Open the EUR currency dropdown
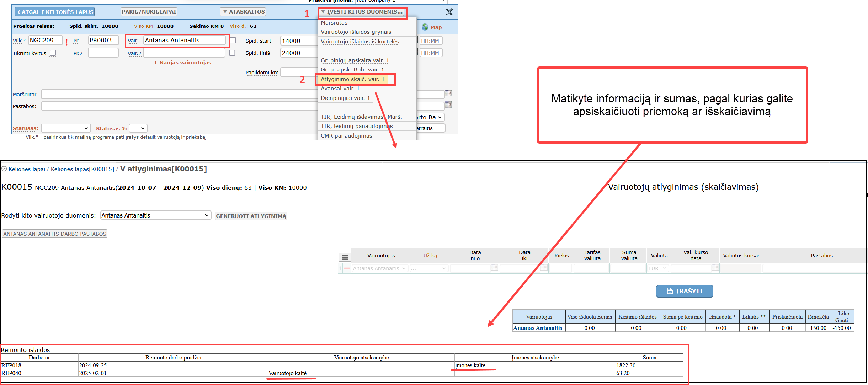868x385 pixels. pyautogui.click(x=658, y=268)
